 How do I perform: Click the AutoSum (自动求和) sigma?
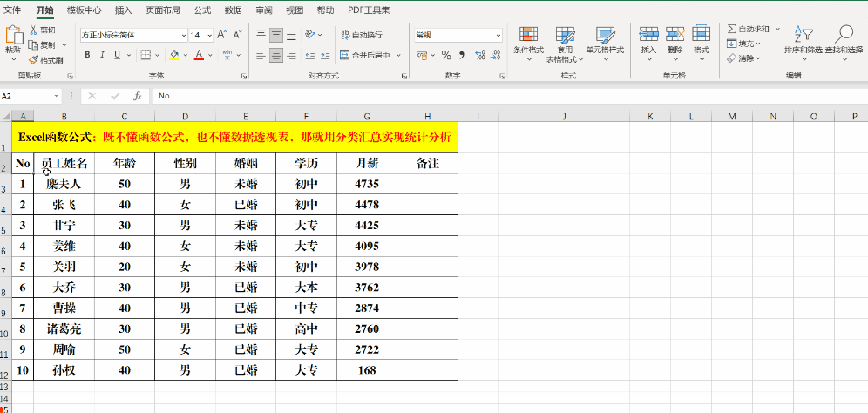coord(731,29)
